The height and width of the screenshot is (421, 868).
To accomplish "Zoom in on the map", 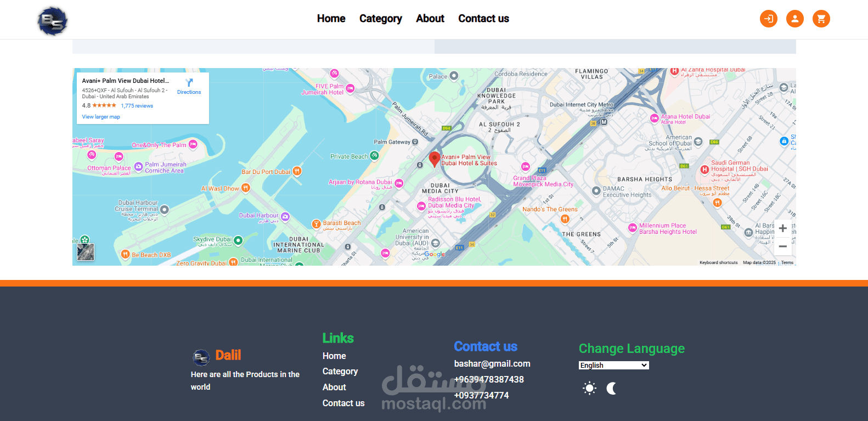I will point(783,228).
